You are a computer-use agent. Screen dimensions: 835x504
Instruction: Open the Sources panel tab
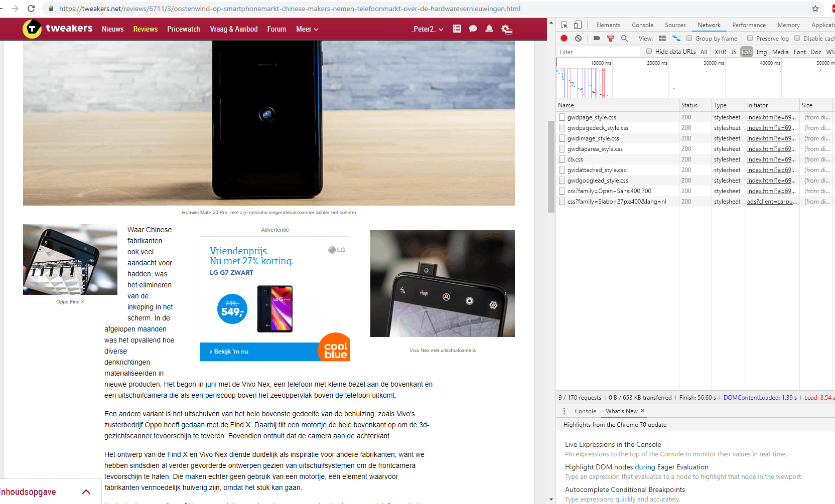pos(675,25)
